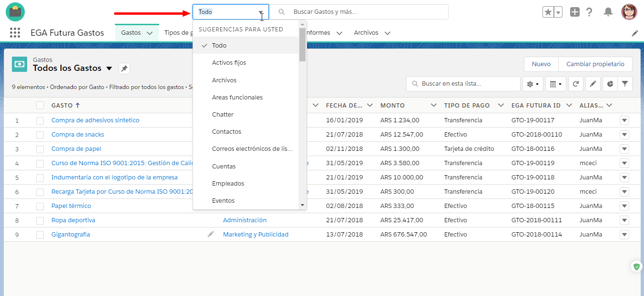Screen dimensions: 644x296
Task: Open the charts panel icon
Action: (x=610, y=84)
